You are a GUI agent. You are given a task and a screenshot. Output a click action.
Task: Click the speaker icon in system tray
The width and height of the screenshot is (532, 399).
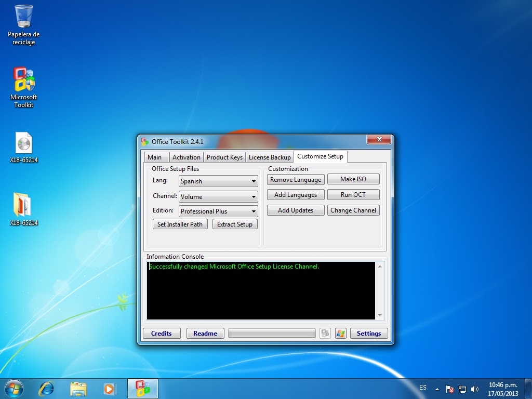pos(474,388)
